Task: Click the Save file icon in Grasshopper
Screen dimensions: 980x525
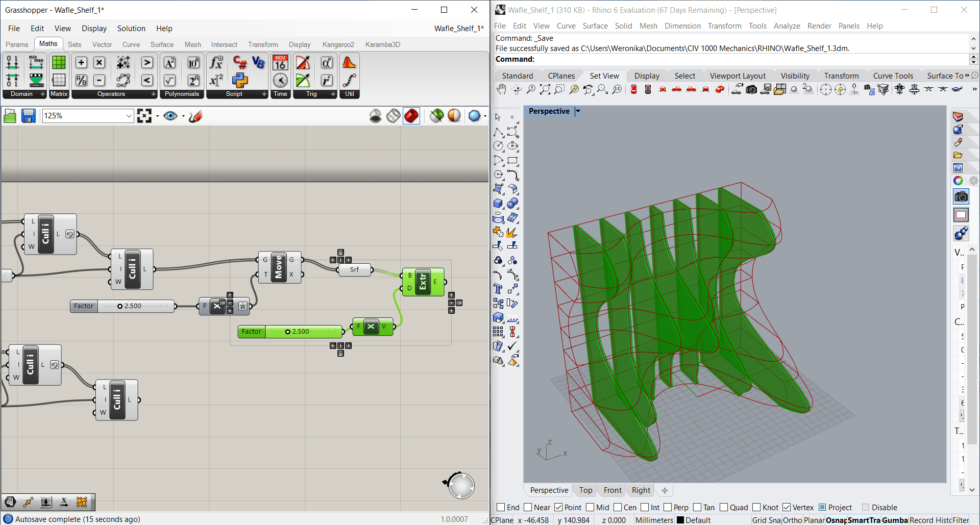Action: [x=28, y=116]
